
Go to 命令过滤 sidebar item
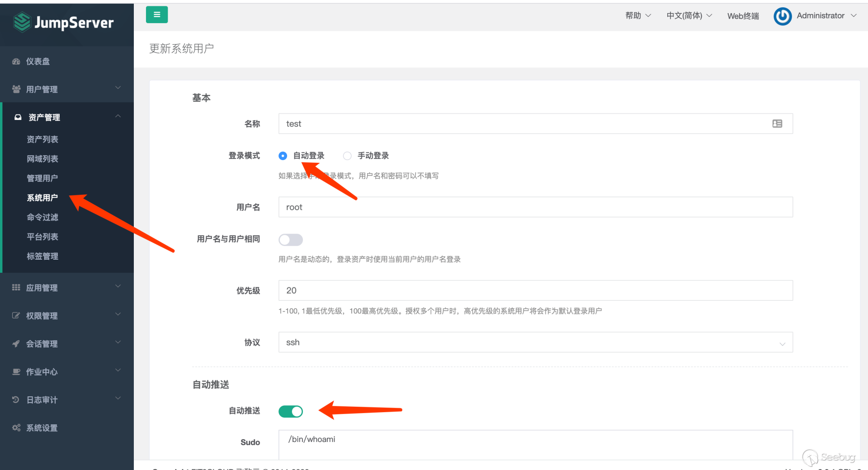(42, 217)
